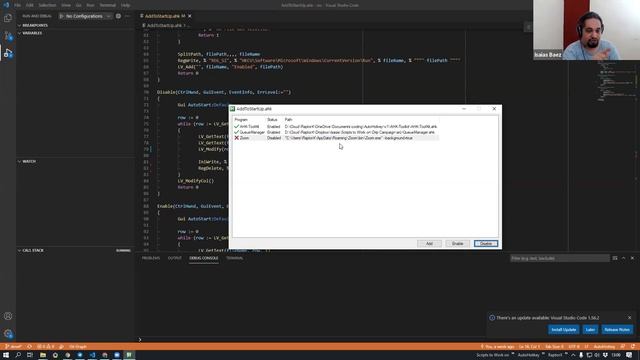The image size is (640, 360).
Task: Open the Terminal menu
Action: tap(108, 5)
